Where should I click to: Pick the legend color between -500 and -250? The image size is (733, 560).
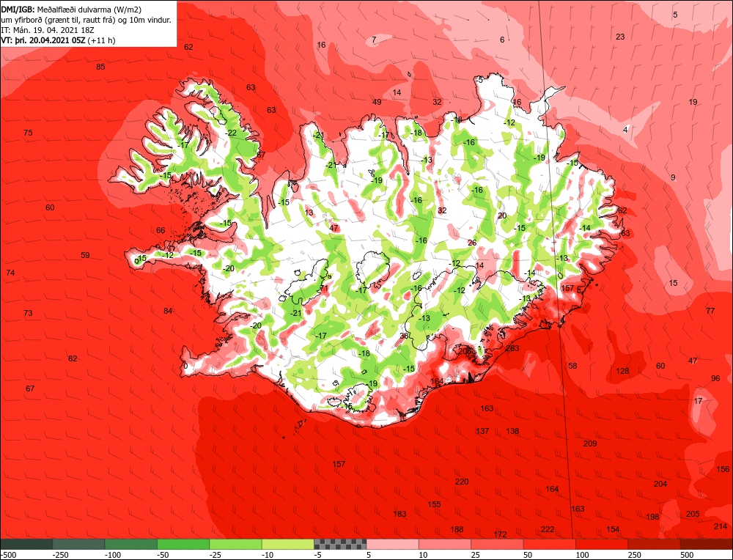point(26,544)
